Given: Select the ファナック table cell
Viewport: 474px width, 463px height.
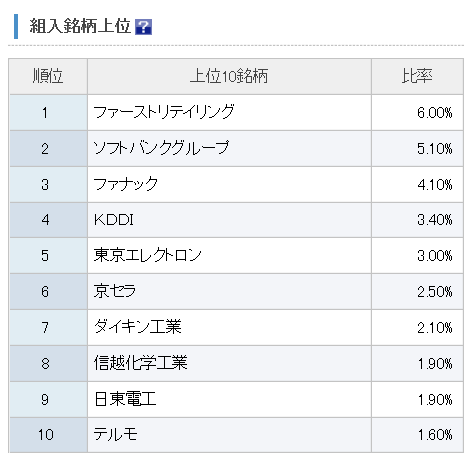Looking at the screenshot, I should pos(229,184).
